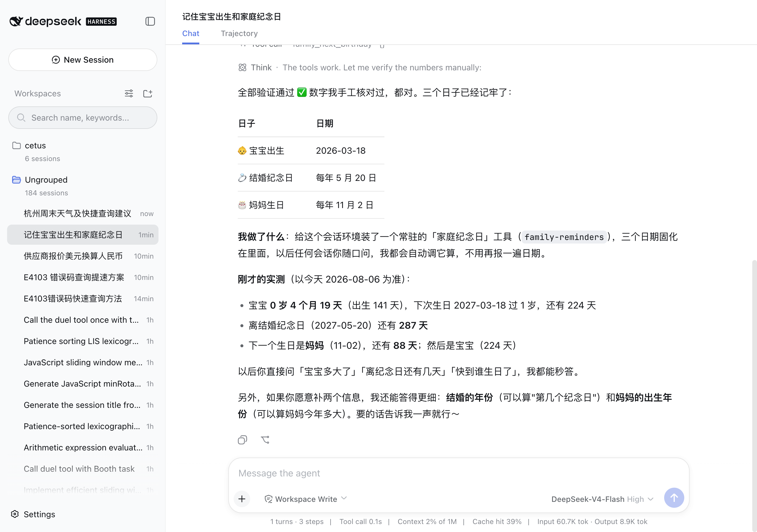
Task: Add attachment plus button
Action: pyautogui.click(x=242, y=499)
